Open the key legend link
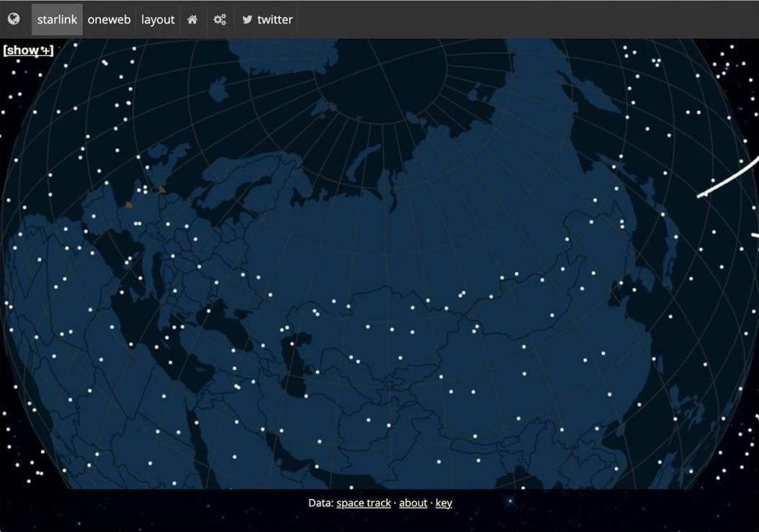The height and width of the screenshot is (532, 759). [444, 503]
